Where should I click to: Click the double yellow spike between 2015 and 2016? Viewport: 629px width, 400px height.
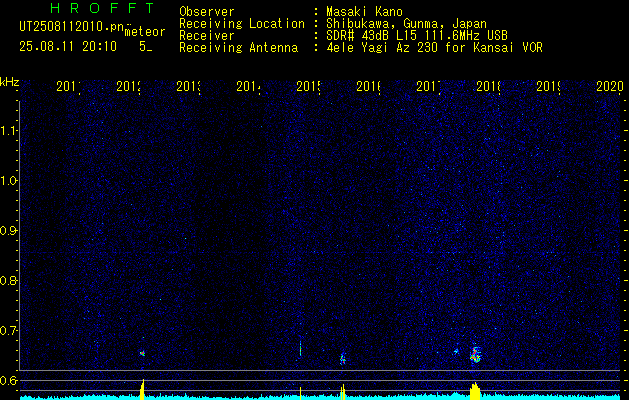point(342,392)
